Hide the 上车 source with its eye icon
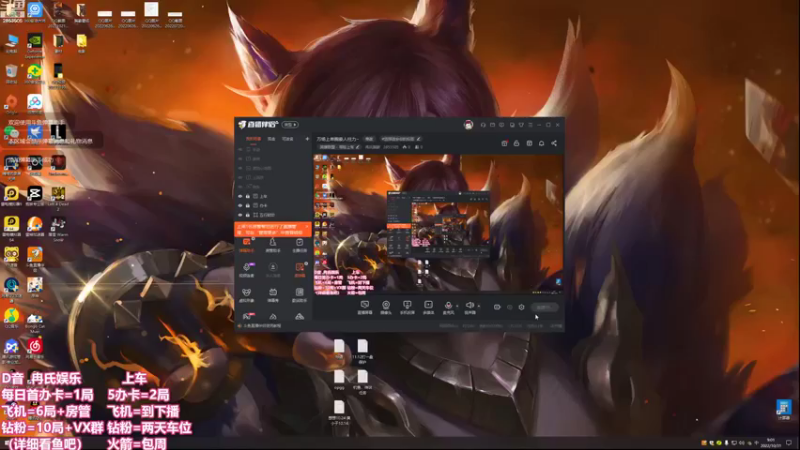800x450 pixels. (240, 196)
